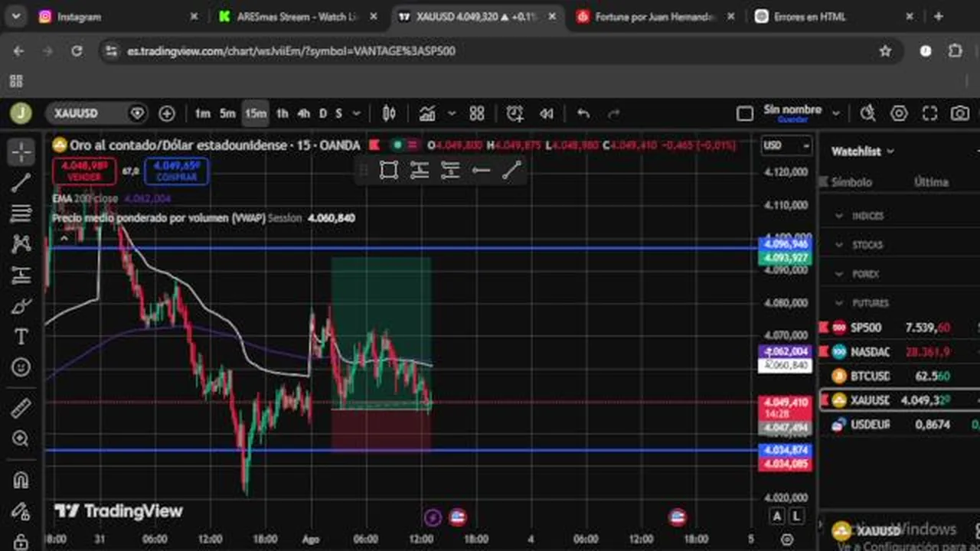Start bar replay mode
This screenshot has width=980, height=551.
point(546,113)
